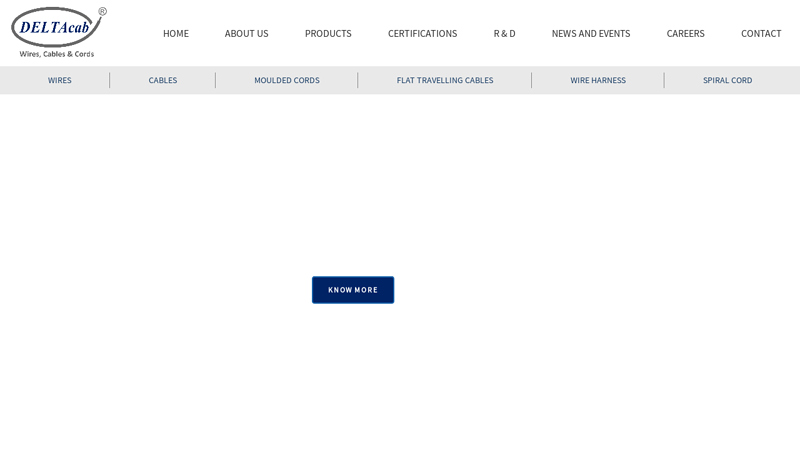The height and width of the screenshot is (450, 800).
Task: Open the Home menu item
Action: coord(176,34)
